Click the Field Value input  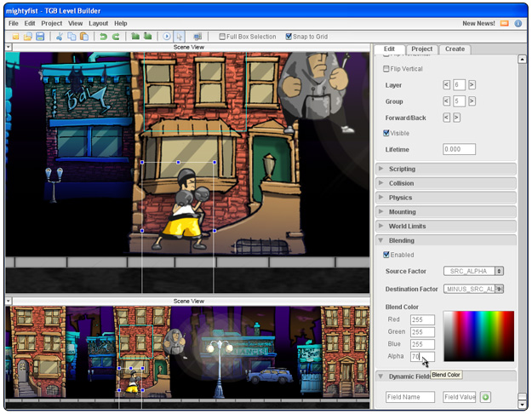[459, 397]
